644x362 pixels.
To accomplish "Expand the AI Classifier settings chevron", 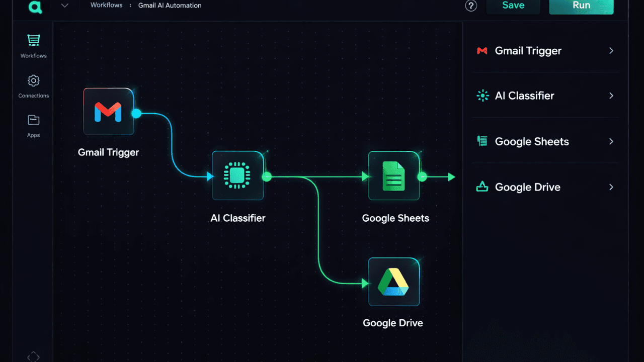I will pos(611,96).
